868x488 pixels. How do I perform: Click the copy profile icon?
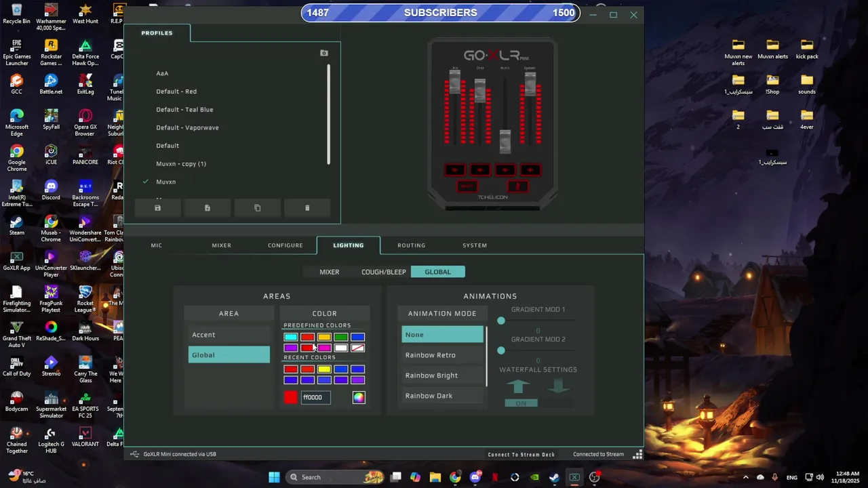click(x=257, y=208)
